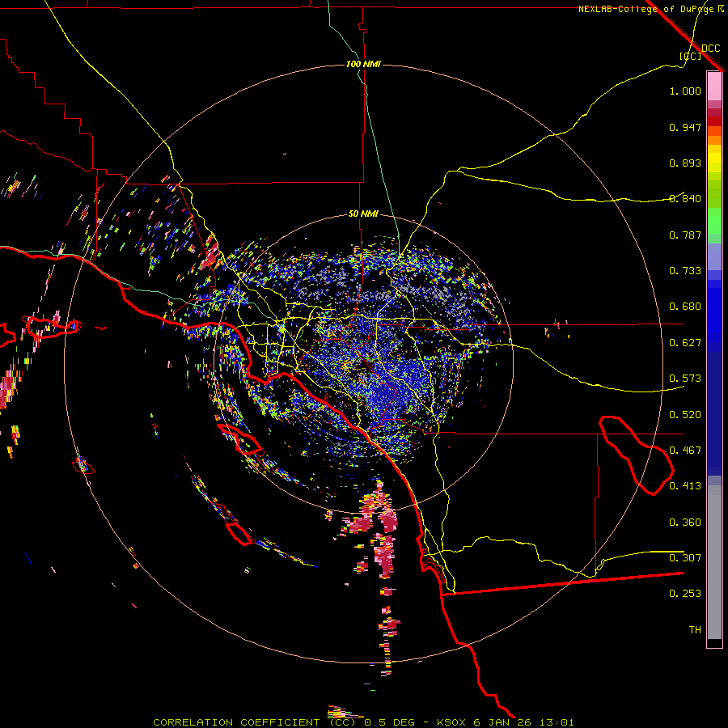
Task: Click the 0.840 scale value
Action: tap(685, 199)
